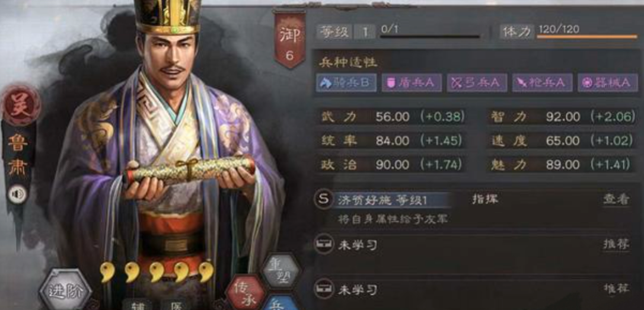The width and height of the screenshot is (644, 310).
Task: Choose the 枪兵A troop aptitude tag
Action: pos(542,83)
